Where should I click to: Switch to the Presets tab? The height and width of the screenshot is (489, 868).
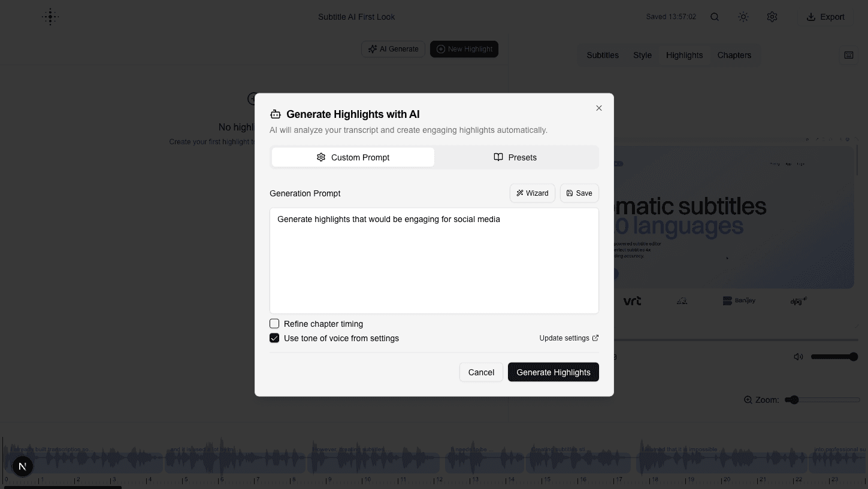pyautogui.click(x=515, y=157)
